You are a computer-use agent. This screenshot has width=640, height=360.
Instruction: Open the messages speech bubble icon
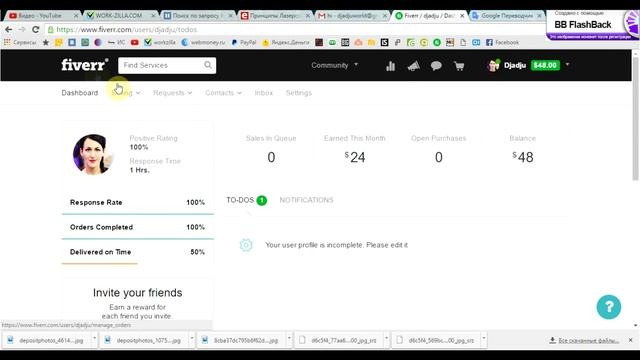tap(436, 66)
